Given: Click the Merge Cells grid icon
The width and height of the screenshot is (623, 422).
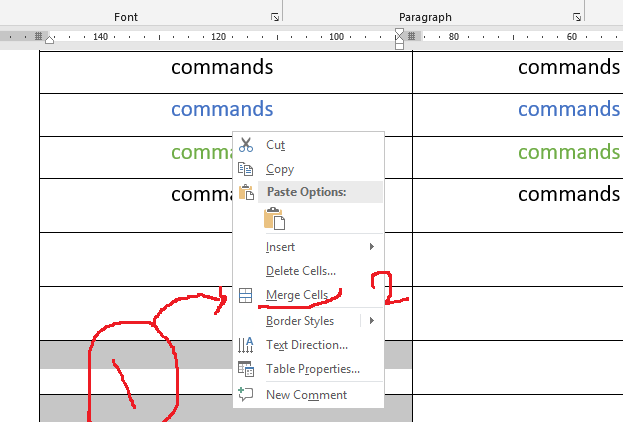Looking at the screenshot, I should coord(246,296).
